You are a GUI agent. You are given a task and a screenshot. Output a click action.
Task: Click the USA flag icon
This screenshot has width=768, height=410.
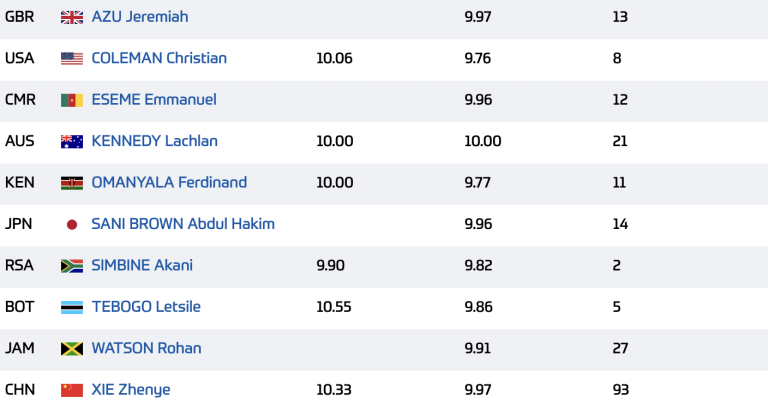(x=72, y=58)
